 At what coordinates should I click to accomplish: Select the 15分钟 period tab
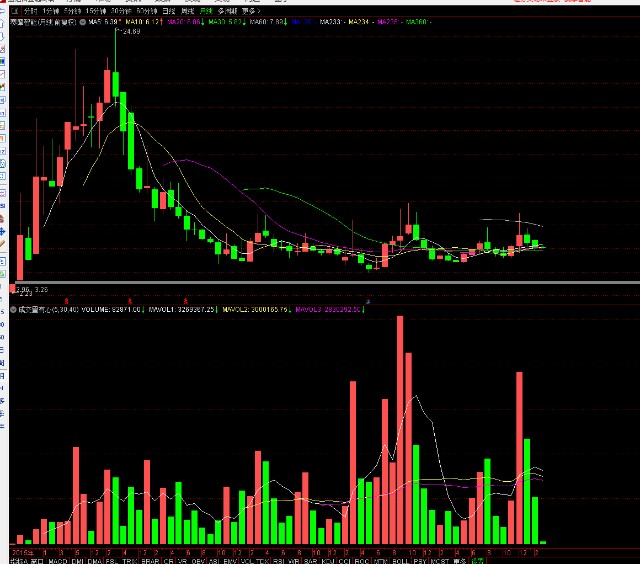pos(96,11)
